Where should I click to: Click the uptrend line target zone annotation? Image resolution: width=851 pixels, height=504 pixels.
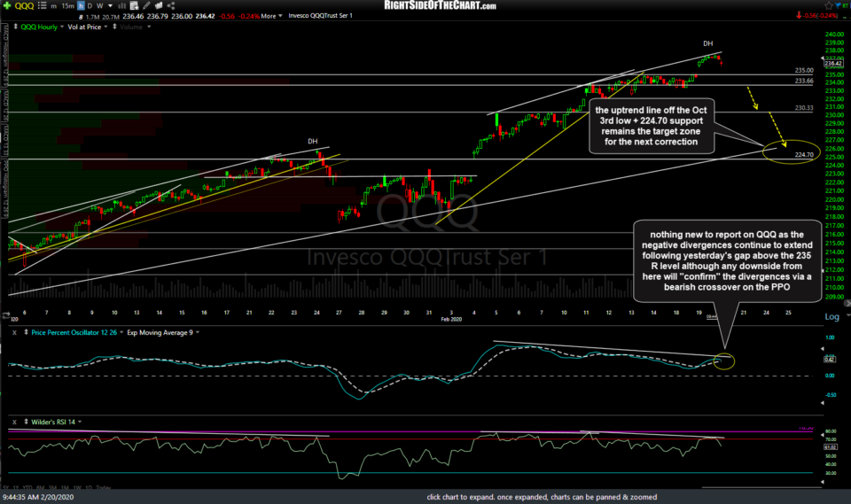(x=652, y=126)
